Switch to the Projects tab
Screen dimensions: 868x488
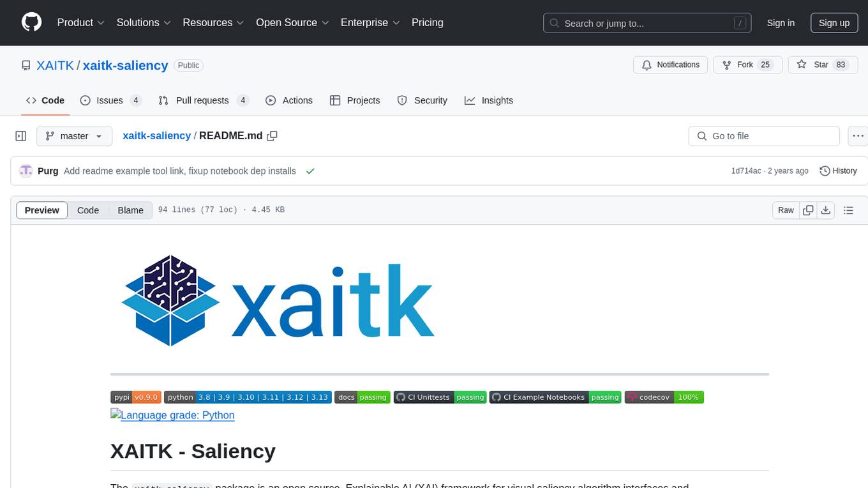point(355,100)
